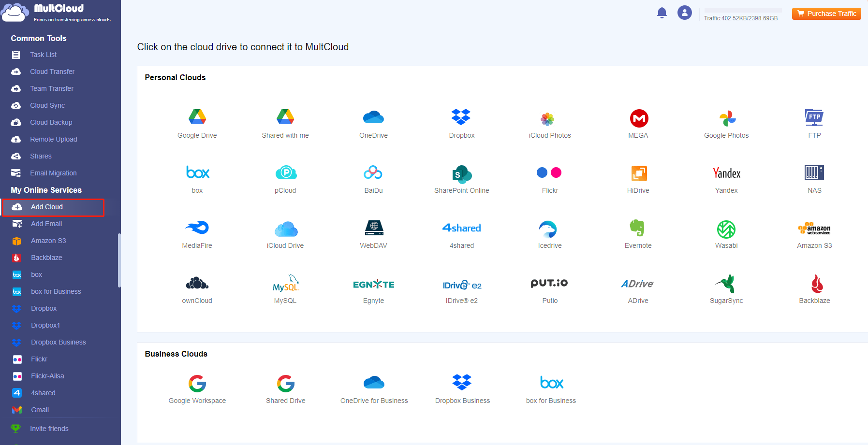Connect Google Workspace business cloud
The width and height of the screenshot is (868, 445).
point(197,384)
